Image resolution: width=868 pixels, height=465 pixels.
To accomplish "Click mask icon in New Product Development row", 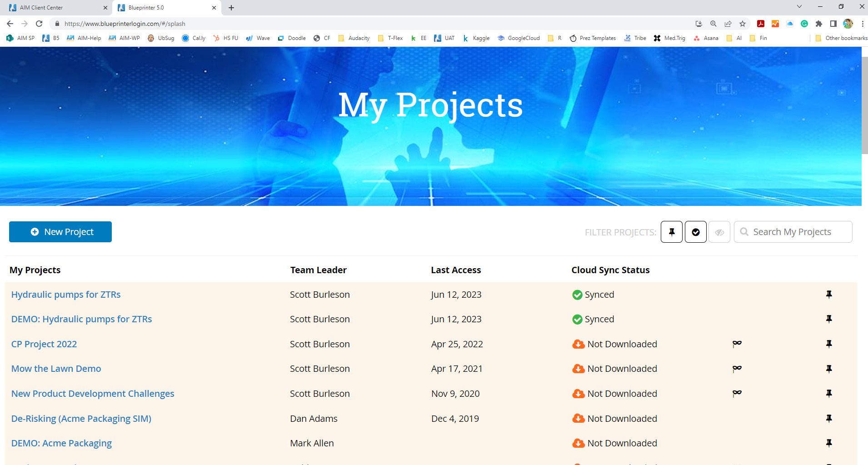I will click(737, 393).
